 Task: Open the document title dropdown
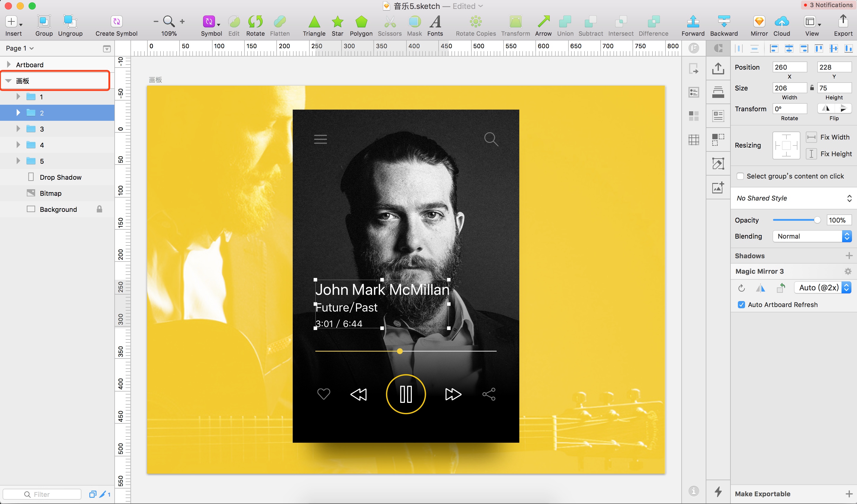tap(481, 6)
